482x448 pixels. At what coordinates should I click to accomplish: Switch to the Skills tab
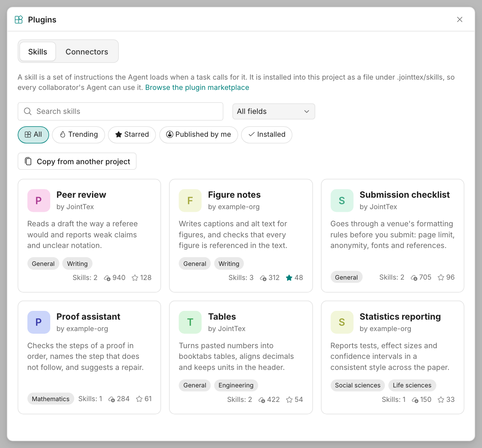pyautogui.click(x=38, y=51)
